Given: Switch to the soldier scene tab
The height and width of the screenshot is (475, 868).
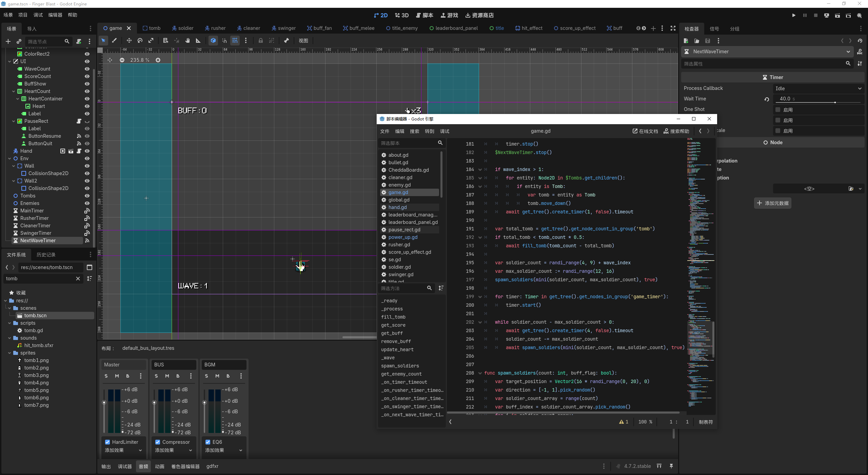Looking at the screenshot, I should click(182, 28).
